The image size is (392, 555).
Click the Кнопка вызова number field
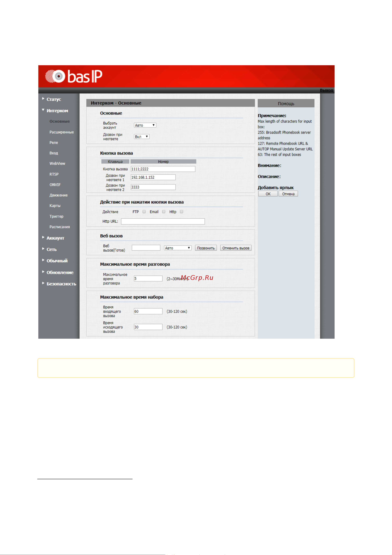(x=163, y=169)
